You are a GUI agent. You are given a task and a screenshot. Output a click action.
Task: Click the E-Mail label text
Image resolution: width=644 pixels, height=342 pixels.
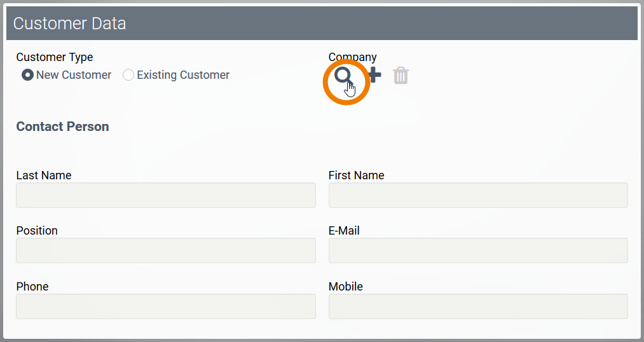click(344, 231)
